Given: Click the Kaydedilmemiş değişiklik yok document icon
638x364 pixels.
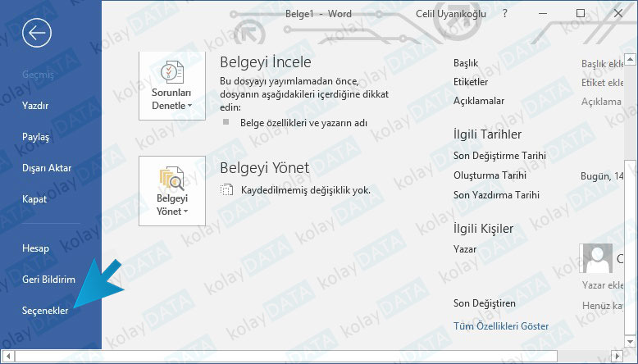Looking at the screenshot, I should 226,190.
